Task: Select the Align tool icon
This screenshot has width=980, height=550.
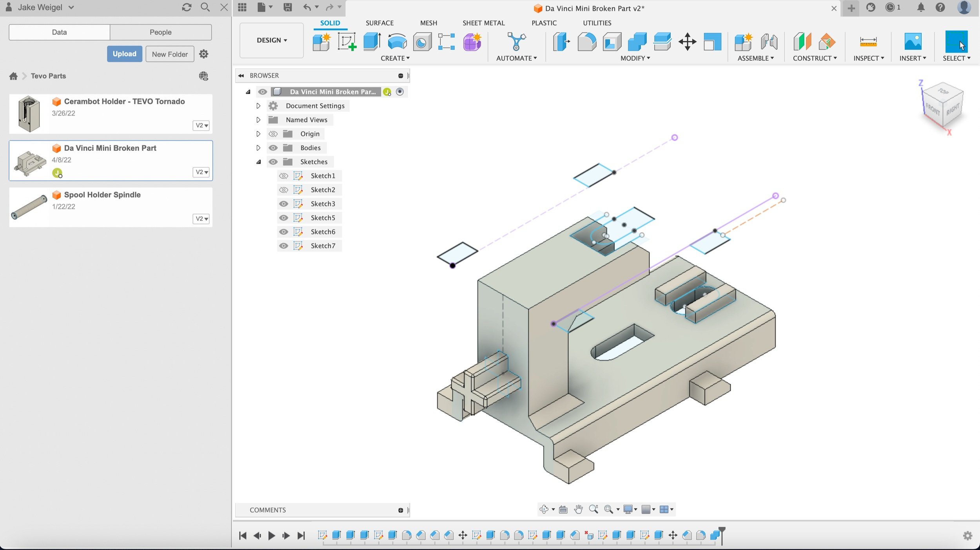Action: (x=712, y=42)
